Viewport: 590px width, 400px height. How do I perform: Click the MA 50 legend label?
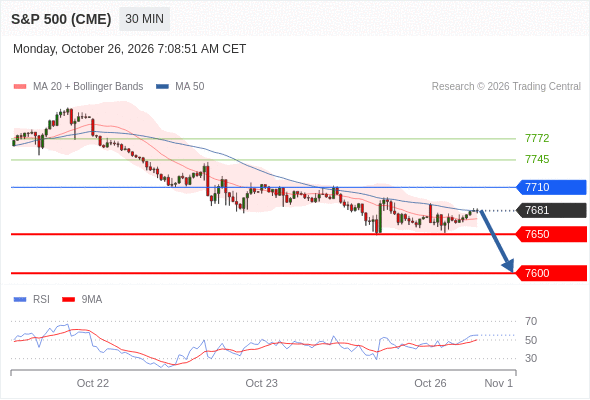[190, 87]
